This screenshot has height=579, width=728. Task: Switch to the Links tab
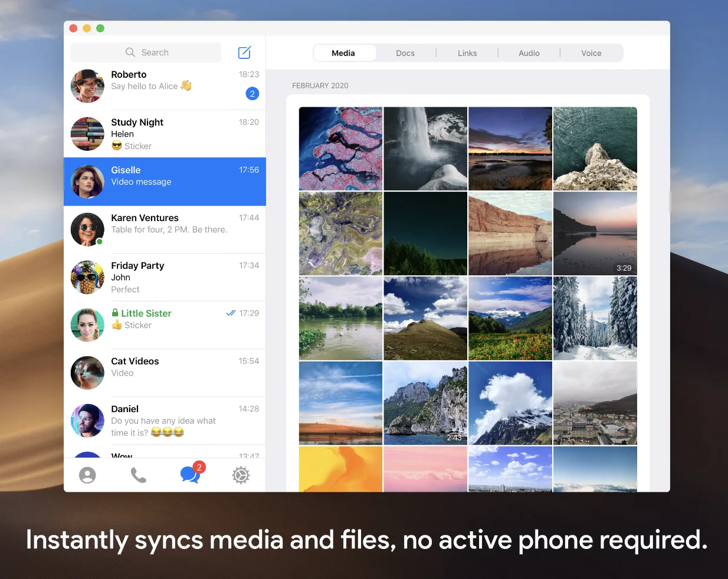[x=467, y=53]
